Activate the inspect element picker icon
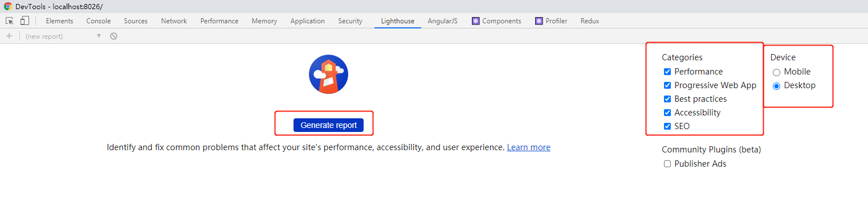This screenshot has height=215, width=868. point(10,21)
